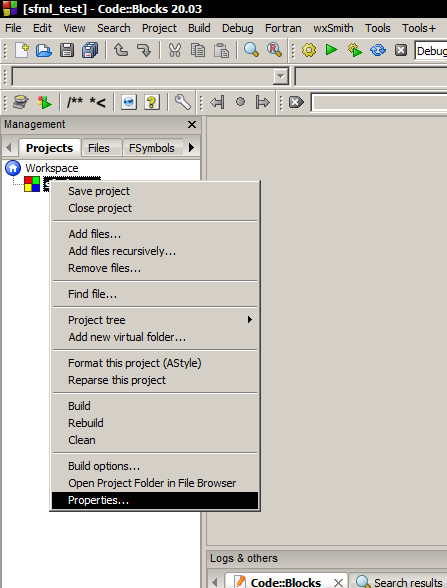447x588 pixels.
Task: Open the Tools+ menu
Action: coord(419,28)
